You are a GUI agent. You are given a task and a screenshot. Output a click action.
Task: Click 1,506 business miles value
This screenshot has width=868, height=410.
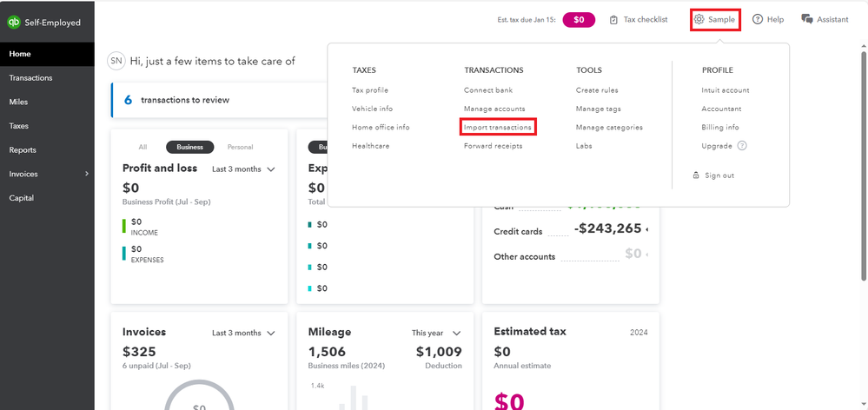327,352
